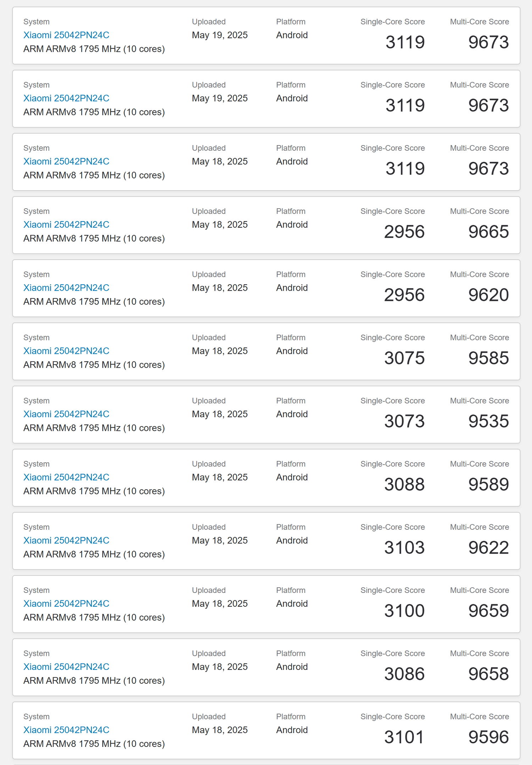Open the May 18 Xiaomi link scoring 3119
Viewport: 532px width, 765px height.
point(66,161)
